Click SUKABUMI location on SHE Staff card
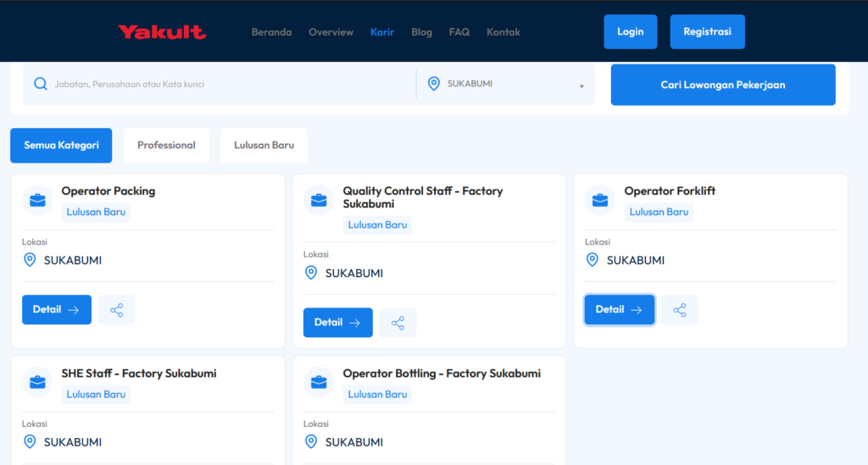The height and width of the screenshot is (465, 868). [x=73, y=442]
